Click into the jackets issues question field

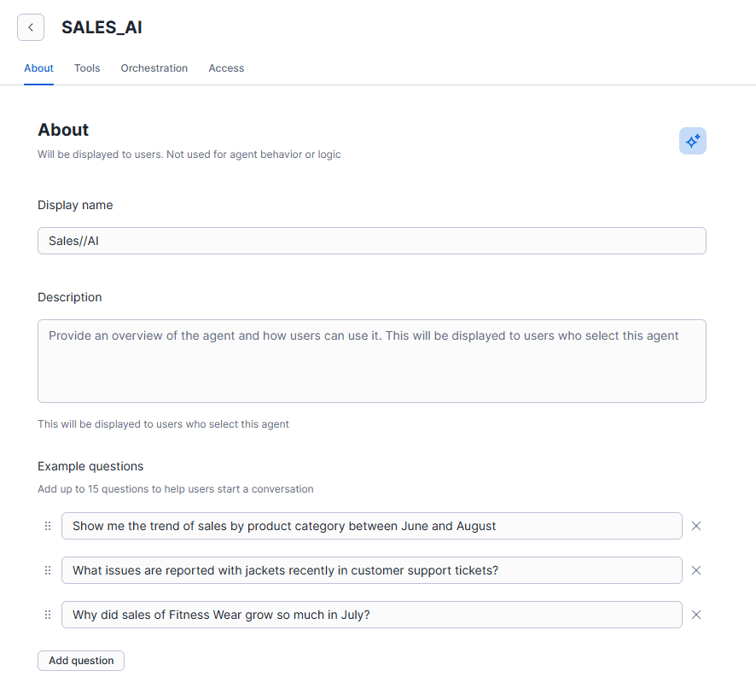click(x=371, y=570)
